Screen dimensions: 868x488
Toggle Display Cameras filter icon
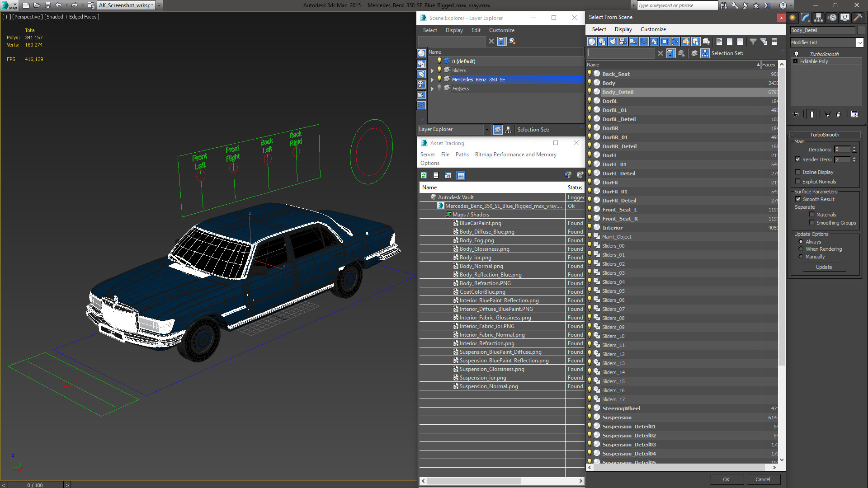[623, 42]
